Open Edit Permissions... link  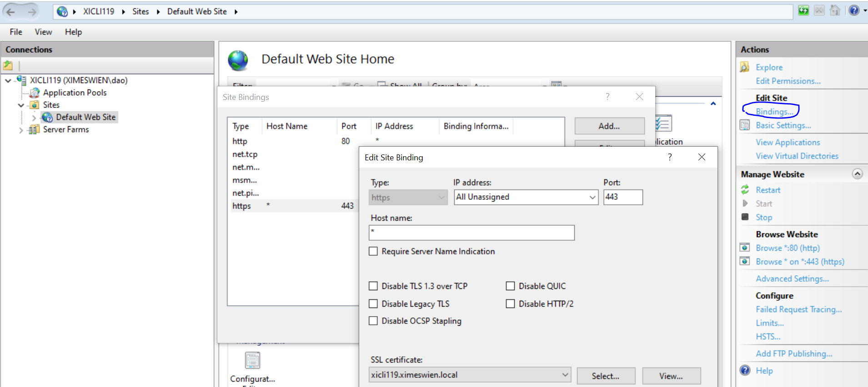point(788,81)
